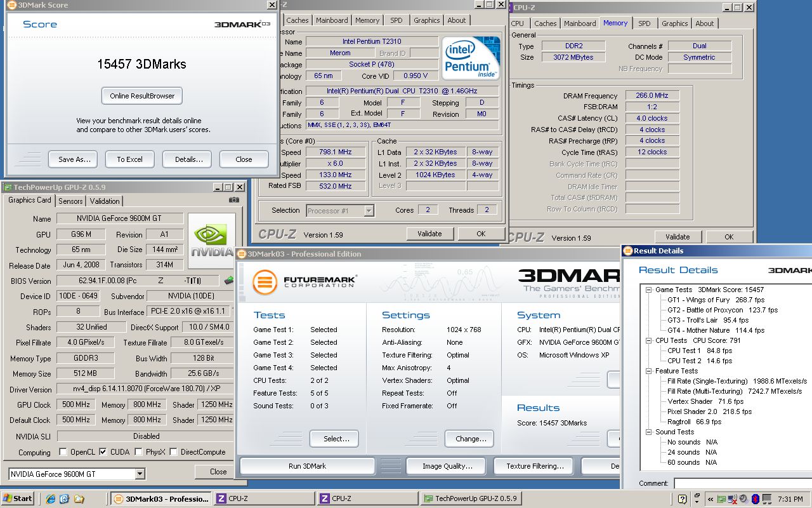The width and height of the screenshot is (812, 508).
Task: Open Caches tab in left CPU-Z window
Action: [x=298, y=20]
